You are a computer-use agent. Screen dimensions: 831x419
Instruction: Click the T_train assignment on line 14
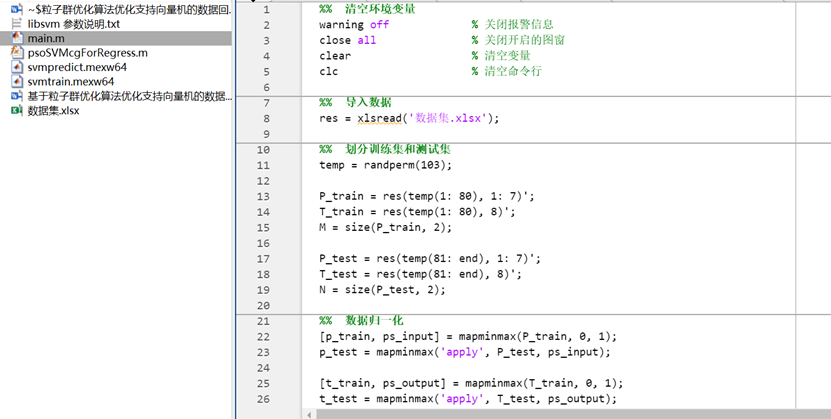point(417,212)
